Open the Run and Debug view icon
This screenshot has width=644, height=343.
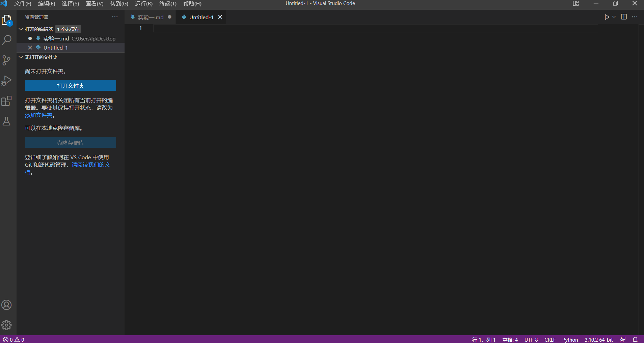(6, 81)
